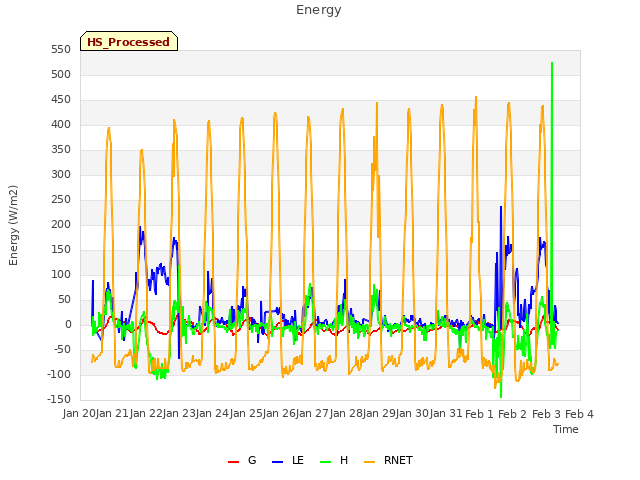Click the G legend entry
Image resolution: width=640 pixels, height=480 pixels.
click(242, 460)
